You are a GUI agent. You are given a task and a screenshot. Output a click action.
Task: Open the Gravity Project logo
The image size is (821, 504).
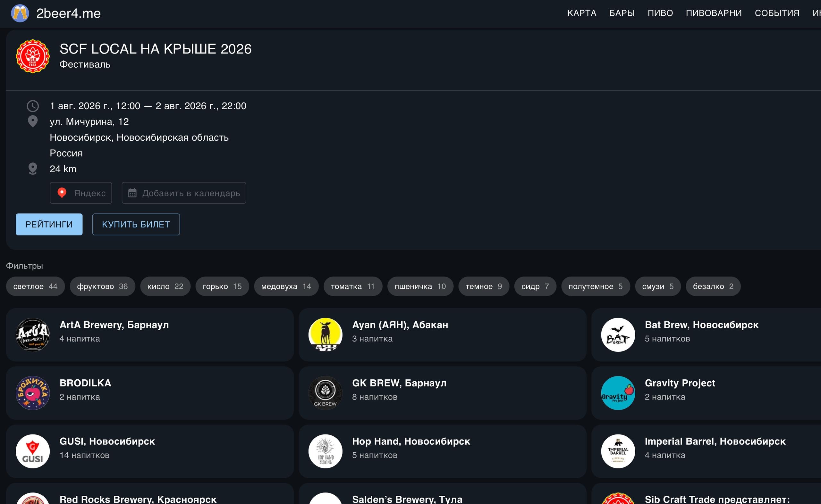(x=618, y=393)
